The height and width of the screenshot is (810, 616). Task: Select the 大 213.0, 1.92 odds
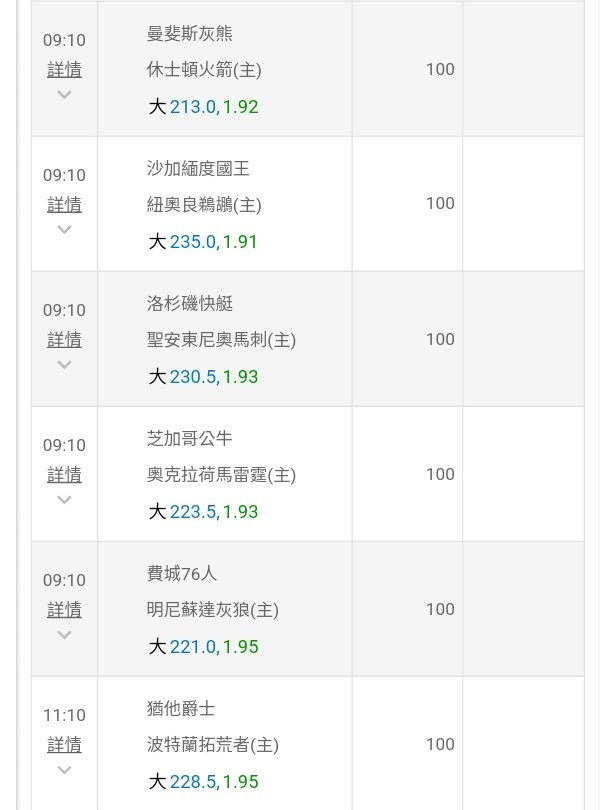203,107
